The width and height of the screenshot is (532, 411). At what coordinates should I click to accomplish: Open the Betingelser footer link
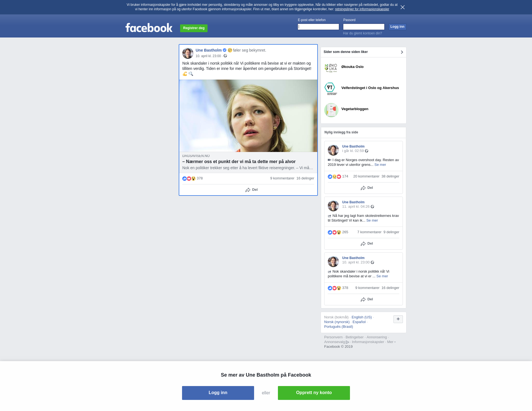pos(354,337)
